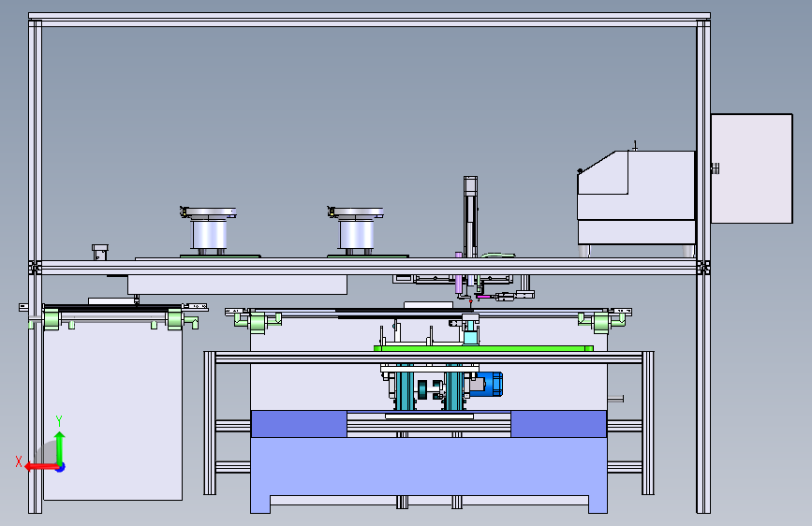The image size is (812, 526).
Task: Select the electrical cabinet outside the right frame post
Action: pos(751,168)
